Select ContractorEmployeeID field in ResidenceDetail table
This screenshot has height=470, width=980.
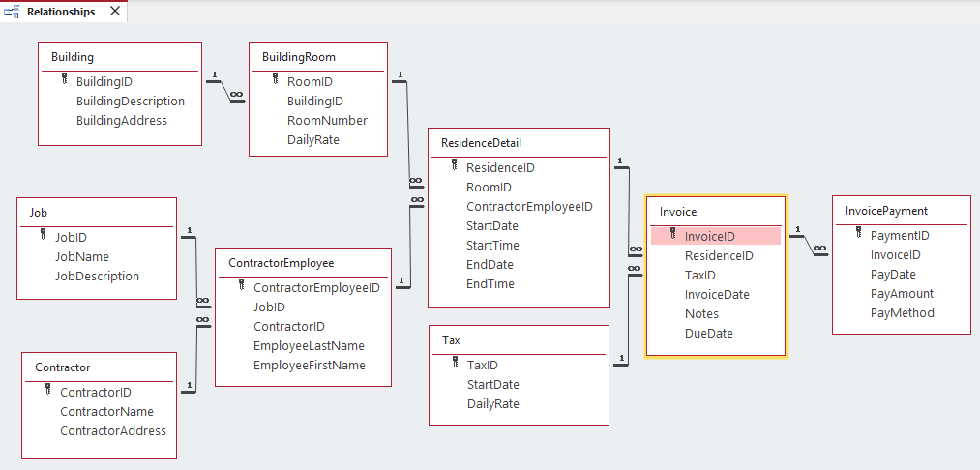(x=529, y=207)
